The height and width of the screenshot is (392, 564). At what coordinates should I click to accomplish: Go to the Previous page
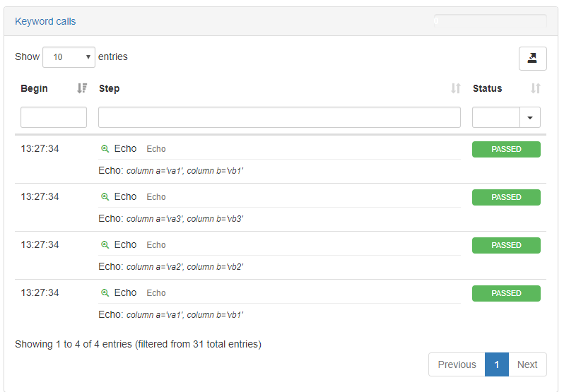pos(457,364)
